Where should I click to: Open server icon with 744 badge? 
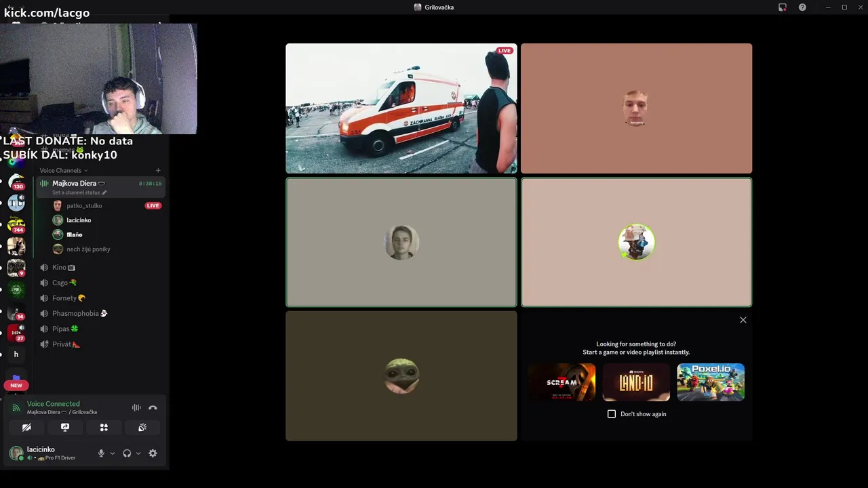pos(16,224)
